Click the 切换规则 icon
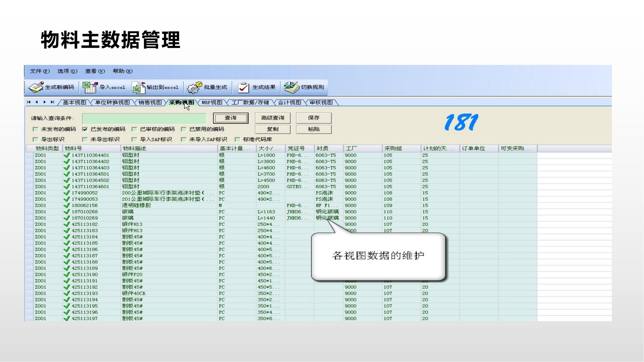 tap(291, 87)
